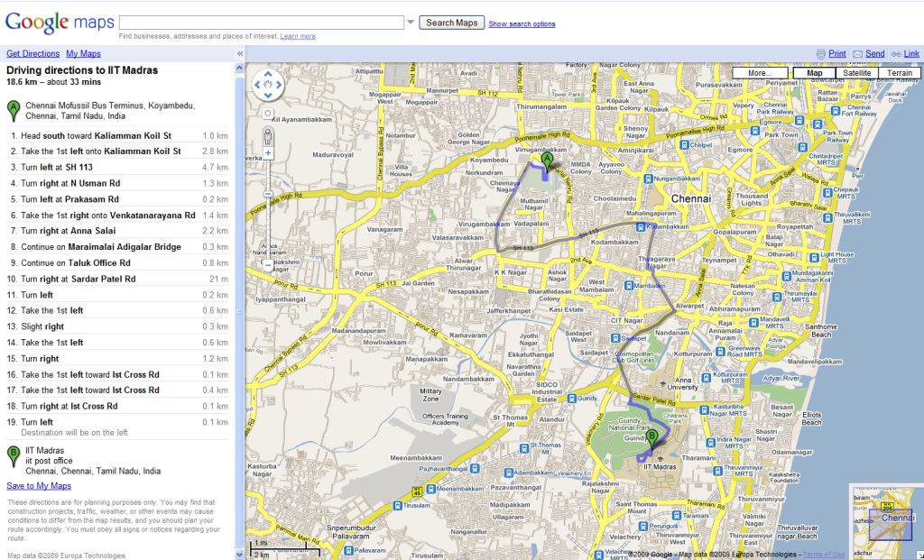Select the Chetpet station icon
Viewport: 924px width, 560px height.
[x=684, y=145]
